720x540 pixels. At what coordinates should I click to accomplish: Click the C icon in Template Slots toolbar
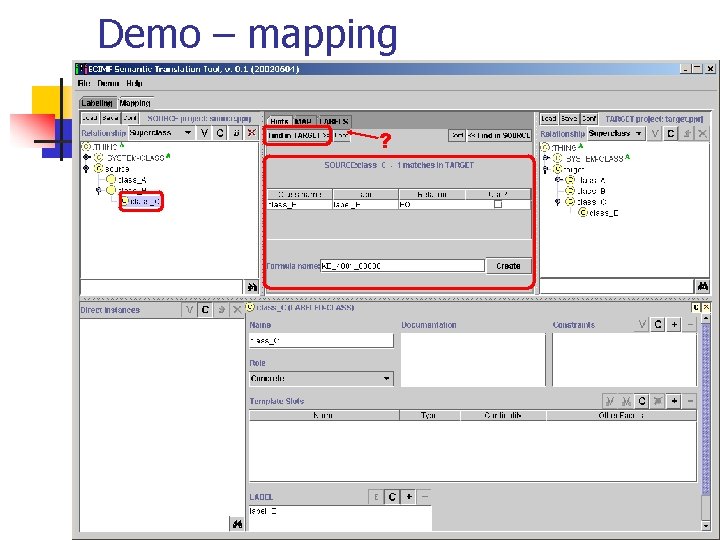[642, 401]
